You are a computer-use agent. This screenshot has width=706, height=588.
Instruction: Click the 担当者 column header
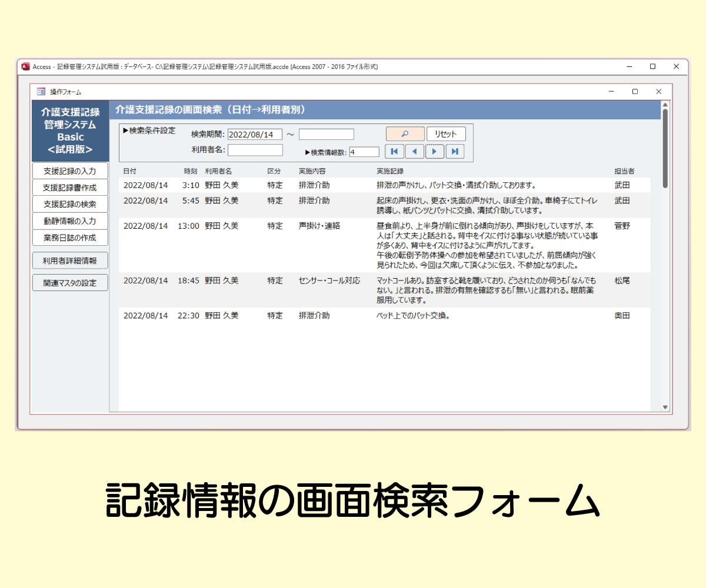coord(624,171)
